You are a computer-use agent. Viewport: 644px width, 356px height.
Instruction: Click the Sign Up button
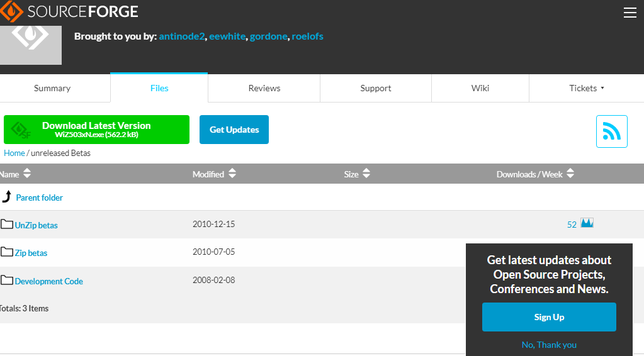pyautogui.click(x=549, y=317)
